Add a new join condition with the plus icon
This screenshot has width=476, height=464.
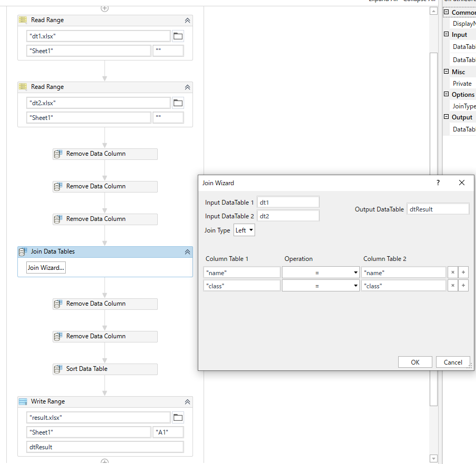tap(463, 272)
